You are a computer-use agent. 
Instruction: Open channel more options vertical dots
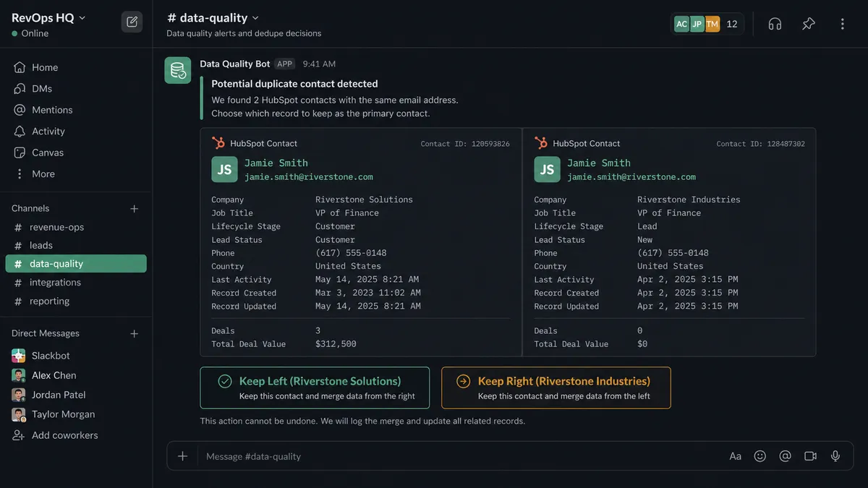(x=842, y=24)
